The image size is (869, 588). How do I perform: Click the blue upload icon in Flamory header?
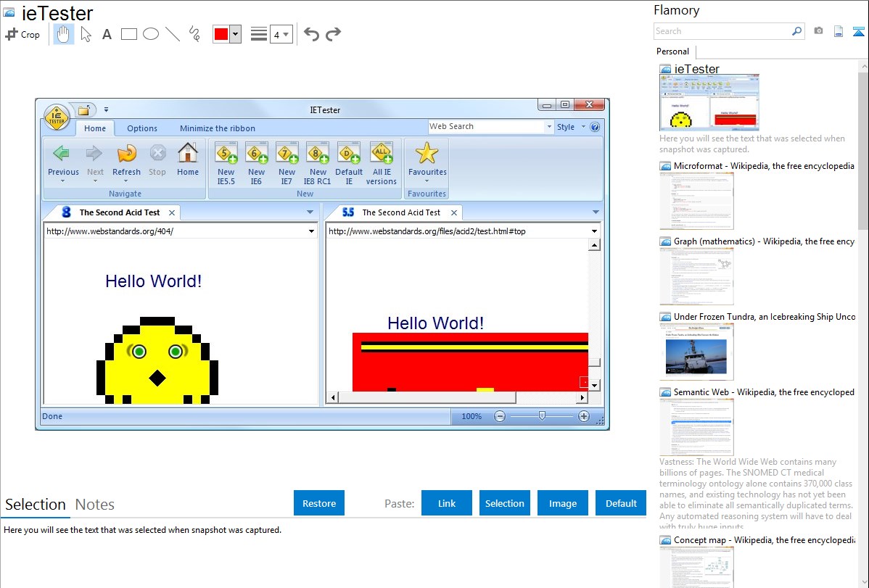point(858,31)
